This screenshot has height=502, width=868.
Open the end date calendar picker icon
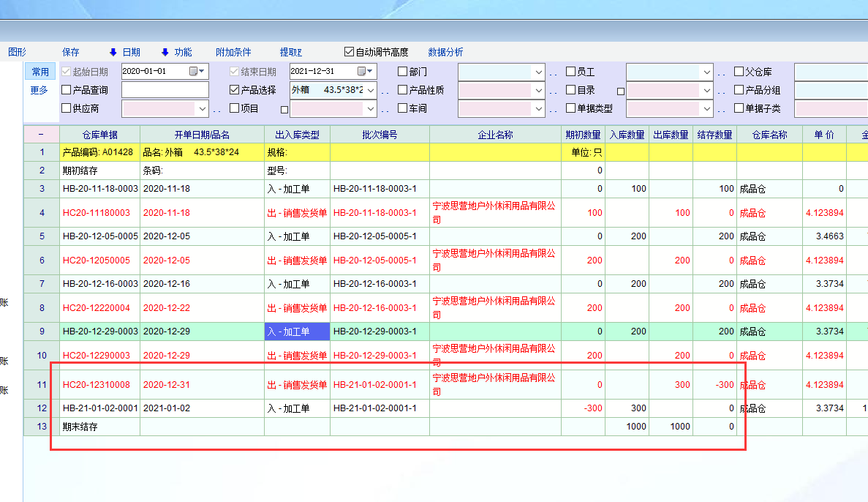[362, 71]
